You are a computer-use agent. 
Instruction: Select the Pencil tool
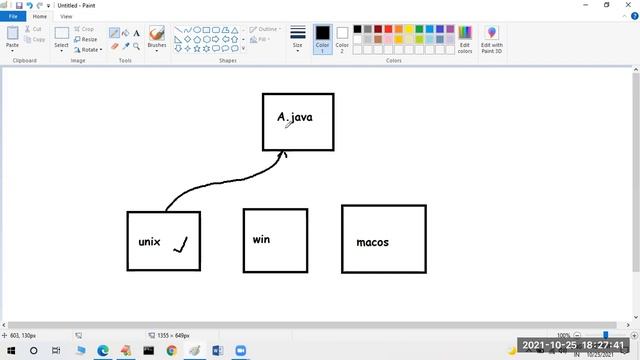pos(114,33)
